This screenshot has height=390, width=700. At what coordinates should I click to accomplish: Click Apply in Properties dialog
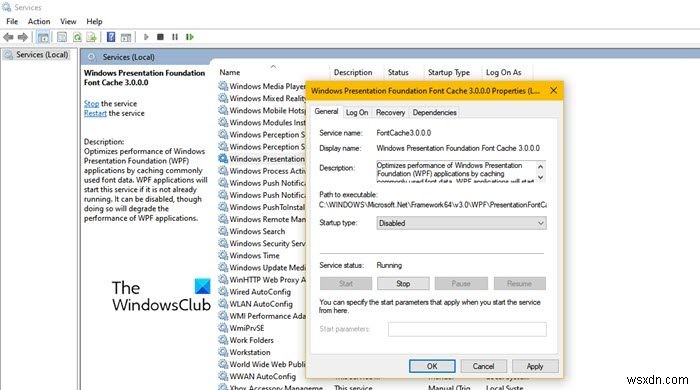tap(535, 366)
